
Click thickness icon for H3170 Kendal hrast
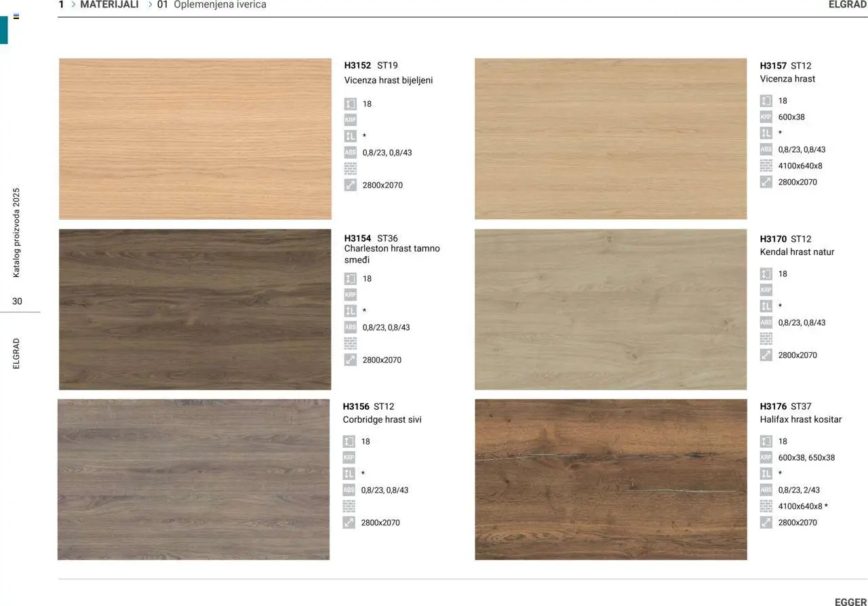(766, 273)
